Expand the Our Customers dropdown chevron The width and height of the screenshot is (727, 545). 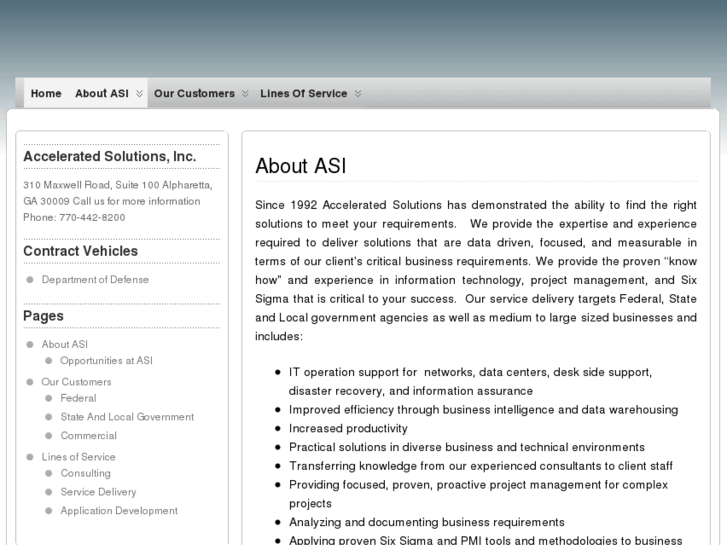pos(245,94)
